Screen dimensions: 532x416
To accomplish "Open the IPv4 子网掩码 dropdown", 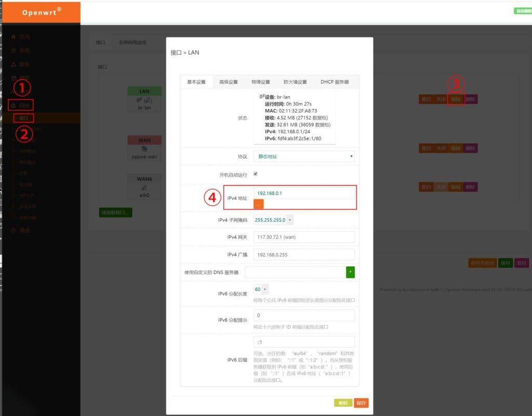I will point(273,220).
